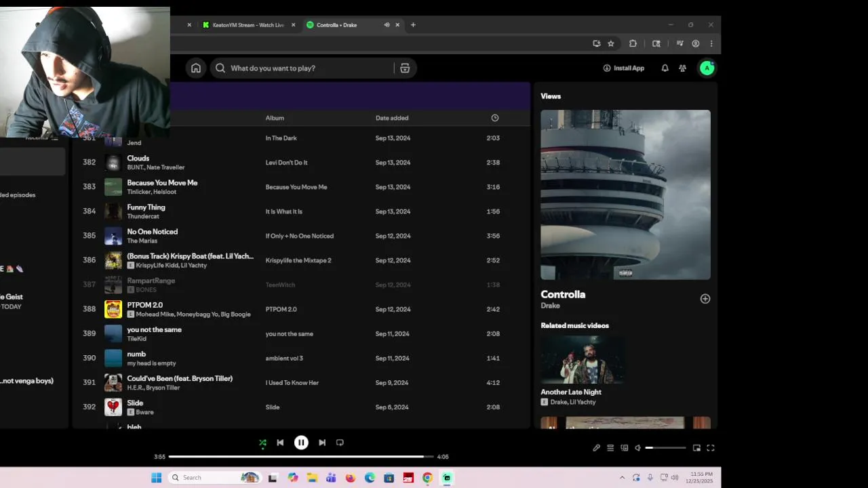Image resolution: width=868 pixels, height=488 pixels.
Task: Click the Views album cover art
Action: pos(625,195)
